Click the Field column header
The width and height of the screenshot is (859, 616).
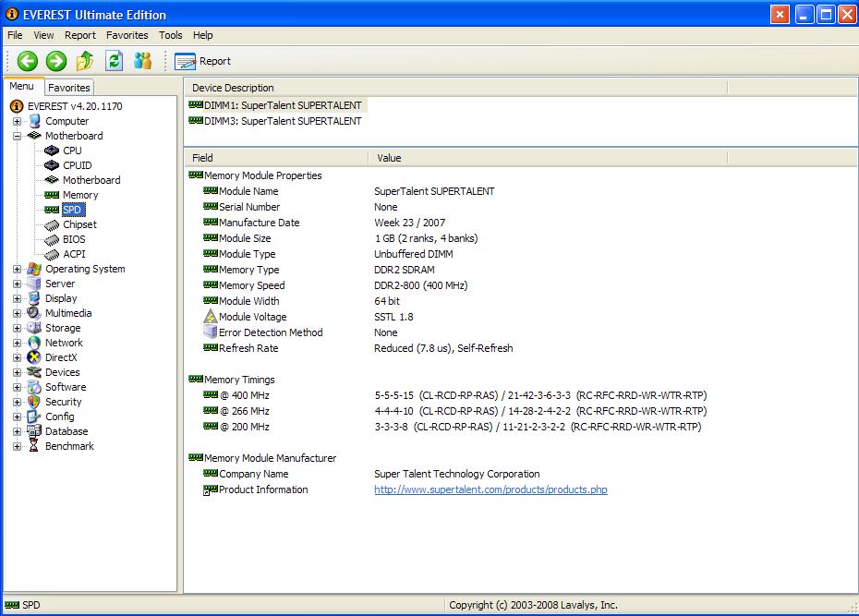[276, 158]
